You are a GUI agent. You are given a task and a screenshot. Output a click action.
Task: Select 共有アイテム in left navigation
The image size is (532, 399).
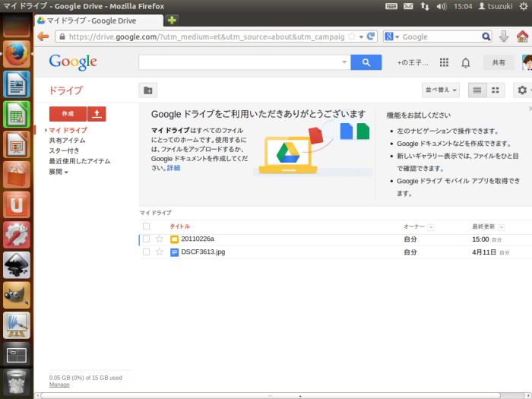point(67,141)
